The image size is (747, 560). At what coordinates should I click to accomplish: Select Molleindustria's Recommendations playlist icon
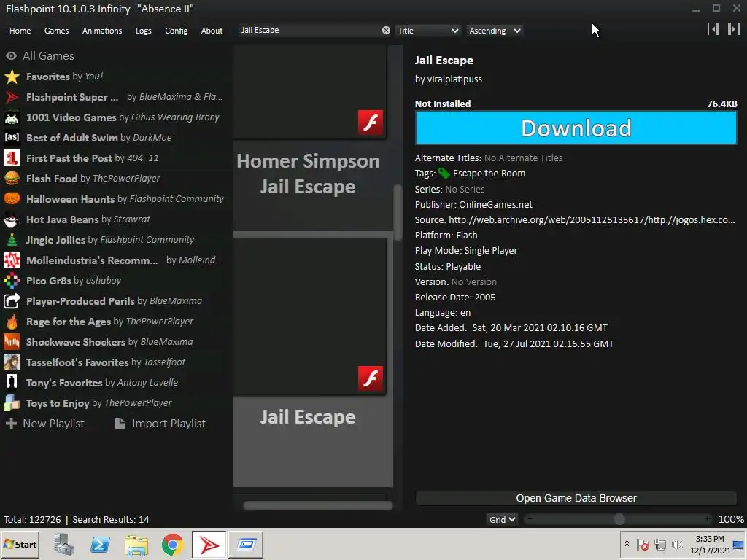tap(12, 260)
